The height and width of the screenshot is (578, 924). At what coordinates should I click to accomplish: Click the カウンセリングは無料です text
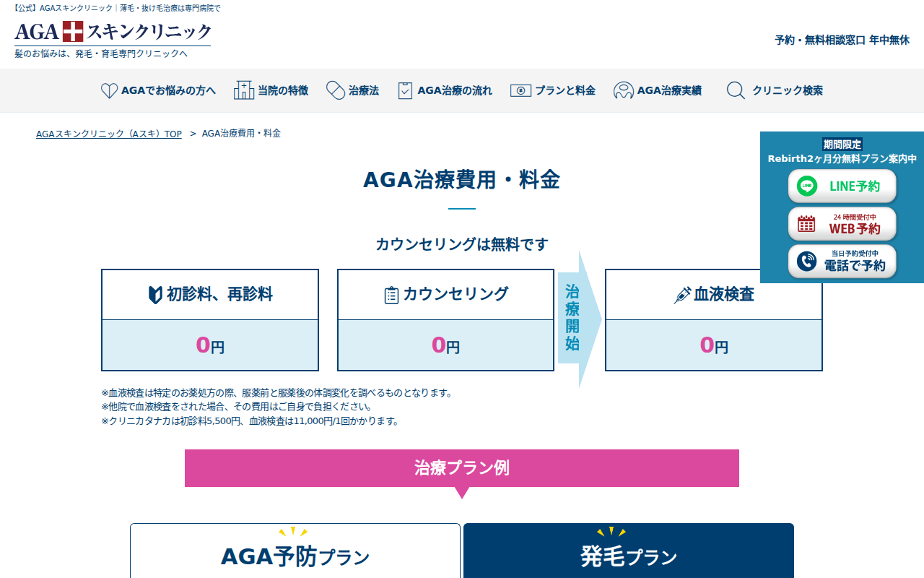coord(462,244)
